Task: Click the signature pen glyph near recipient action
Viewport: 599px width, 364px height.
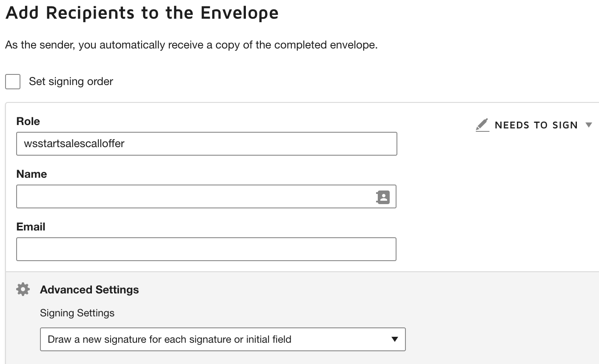Action: point(482,125)
